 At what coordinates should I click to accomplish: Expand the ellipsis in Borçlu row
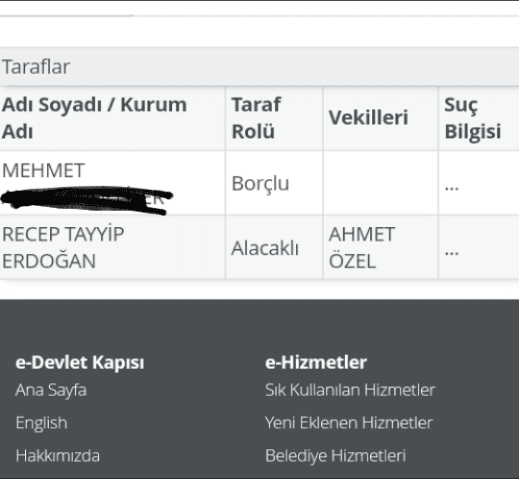click(x=452, y=188)
